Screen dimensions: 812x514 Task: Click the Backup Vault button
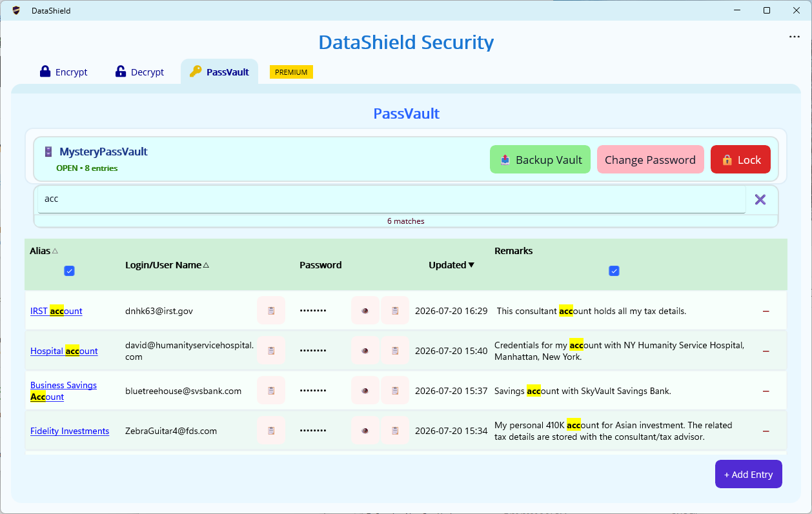540,159
